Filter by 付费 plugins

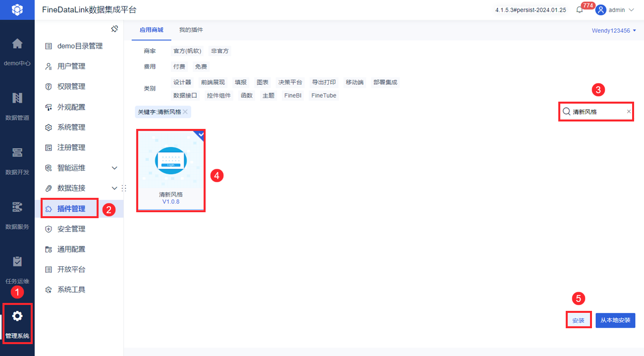click(179, 66)
